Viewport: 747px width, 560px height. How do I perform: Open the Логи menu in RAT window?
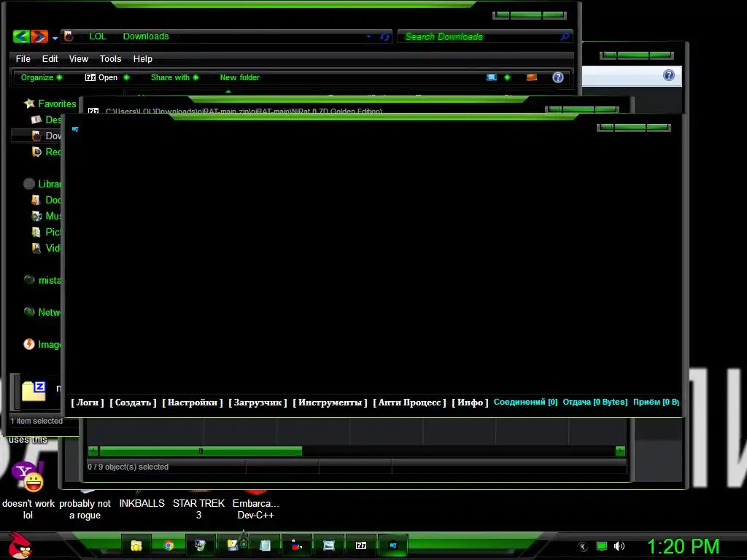point(88,402)
